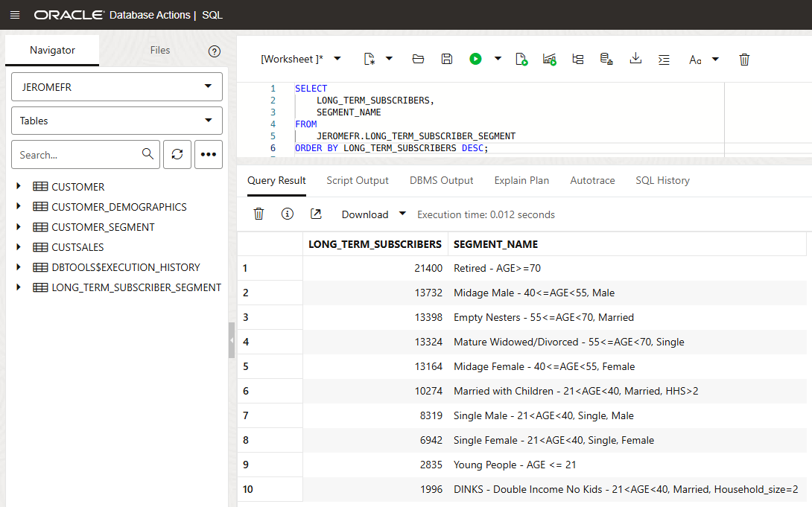Click the Navigator more options button
The image size is (812, 507).
click(x=209, y=154)
